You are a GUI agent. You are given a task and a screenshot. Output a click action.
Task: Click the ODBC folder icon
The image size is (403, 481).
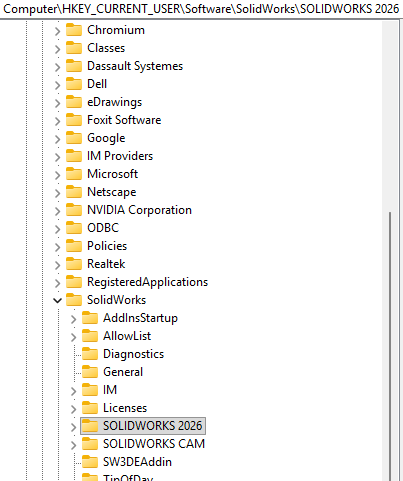tap(74, 228)
